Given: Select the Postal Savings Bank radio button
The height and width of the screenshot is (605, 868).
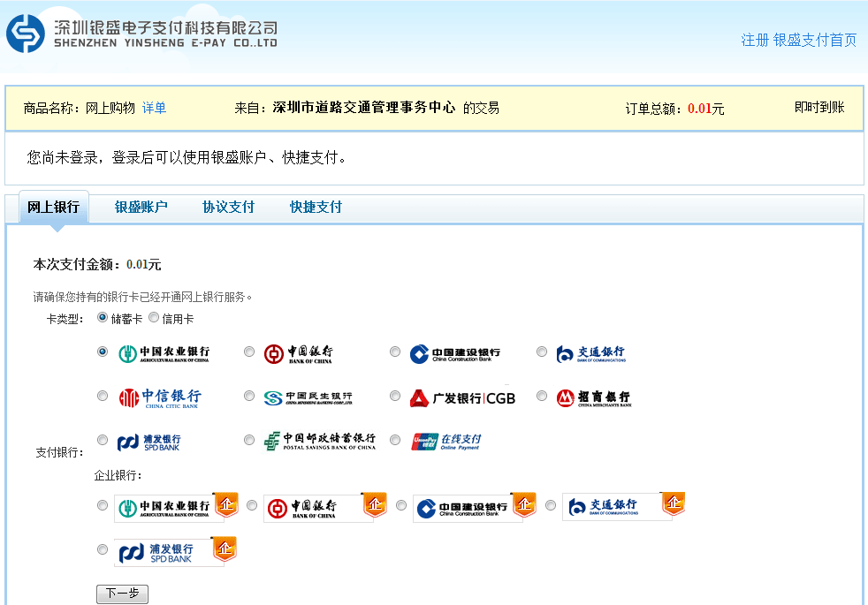Looking at the screenshot, I should click(249, 440).
